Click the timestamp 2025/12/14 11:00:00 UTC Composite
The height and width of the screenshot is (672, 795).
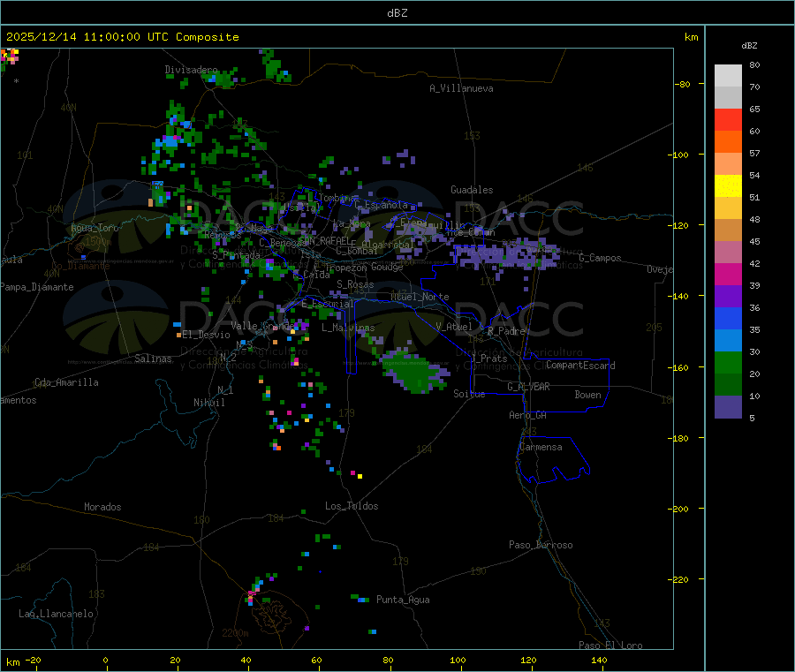pyautogui.click(x=123, y=37)
